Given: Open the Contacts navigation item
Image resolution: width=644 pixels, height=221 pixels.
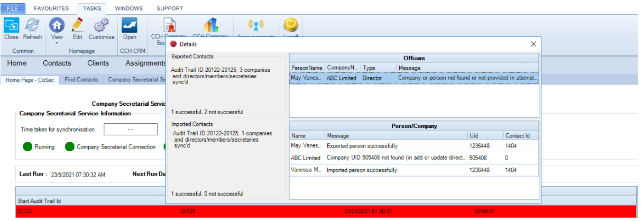Looking at the screenshot, I should point(57,63).
